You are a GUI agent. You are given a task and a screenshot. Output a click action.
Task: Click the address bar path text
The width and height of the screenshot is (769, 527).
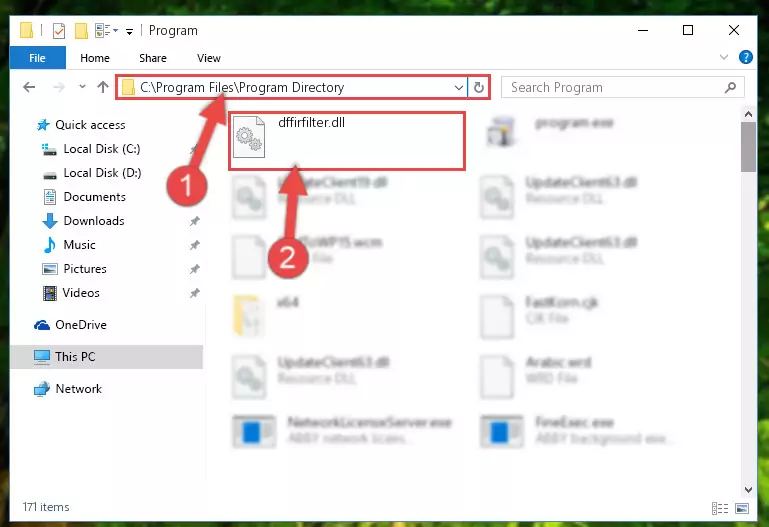pos(242,87)
